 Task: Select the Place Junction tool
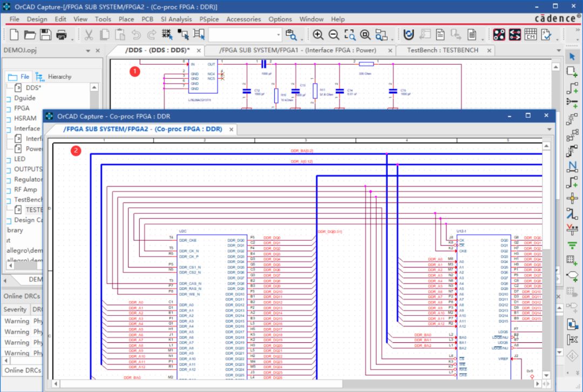click(572, 198)
